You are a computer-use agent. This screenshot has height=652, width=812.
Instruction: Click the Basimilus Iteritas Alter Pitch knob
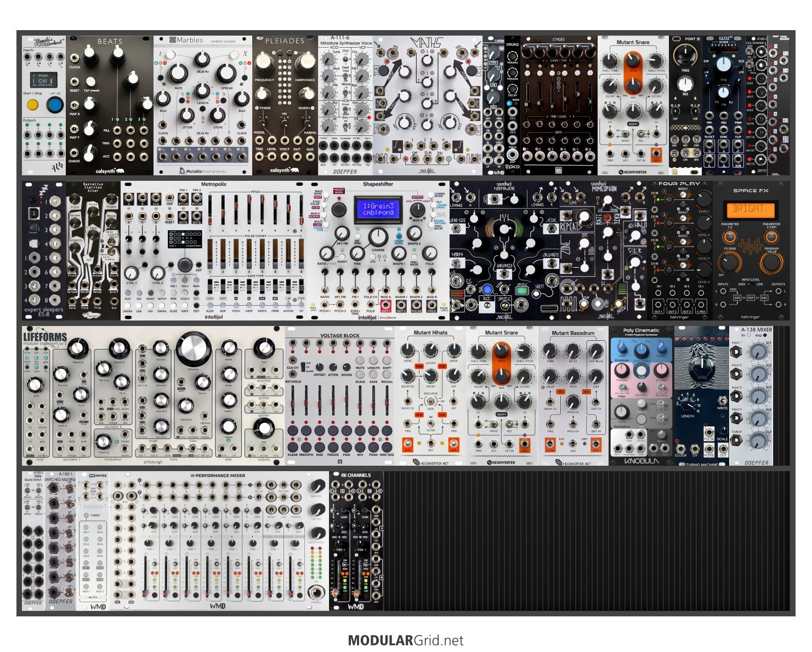pyautogui.click(x=75, y=199)
